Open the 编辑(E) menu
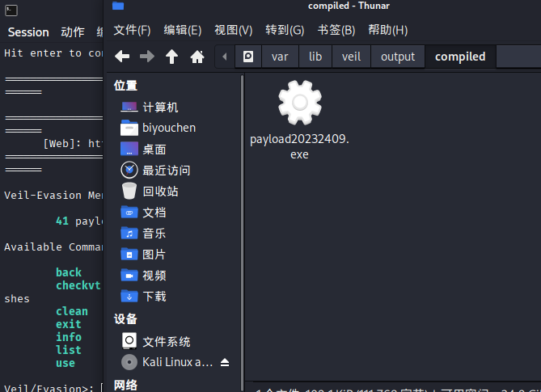Image resolution: width=541 pixels, height=392 pixels. 183,30
